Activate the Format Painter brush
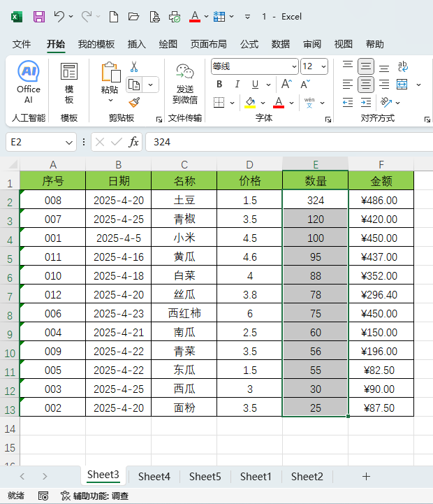The width and height of the screenshot is (433, 504). click(134, 102)
